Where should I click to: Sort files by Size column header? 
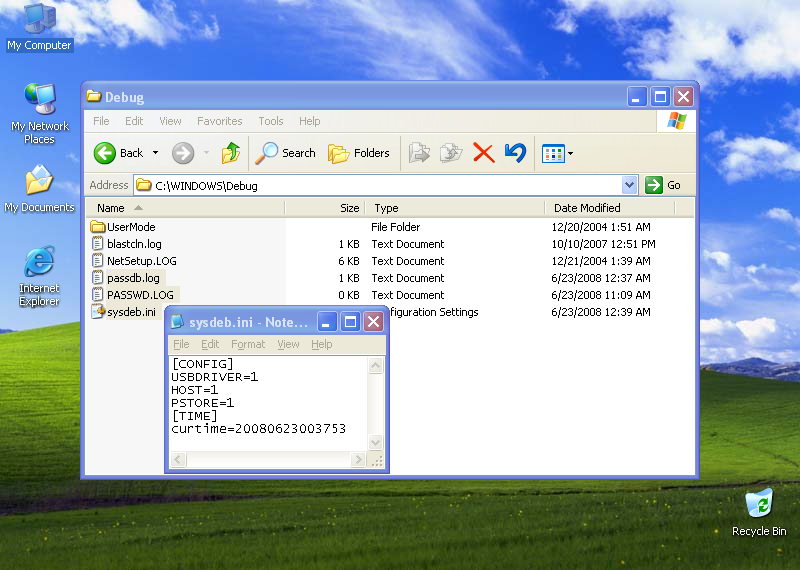coord(325,208)
